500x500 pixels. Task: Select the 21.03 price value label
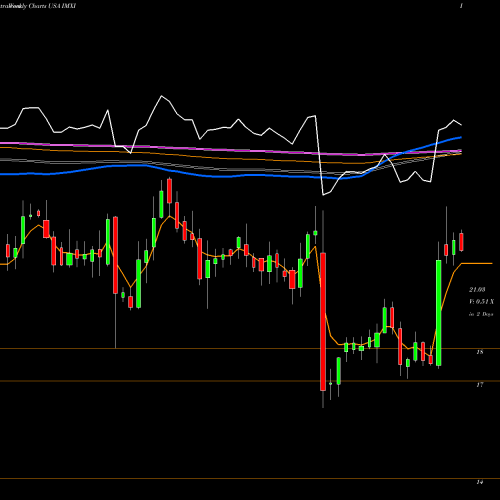pos(477,290)
